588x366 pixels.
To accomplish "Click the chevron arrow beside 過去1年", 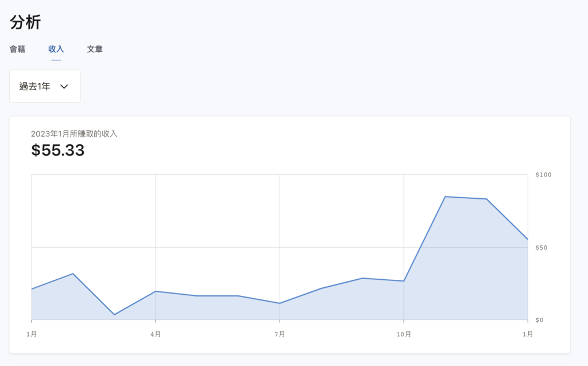I will click(64, 87).
